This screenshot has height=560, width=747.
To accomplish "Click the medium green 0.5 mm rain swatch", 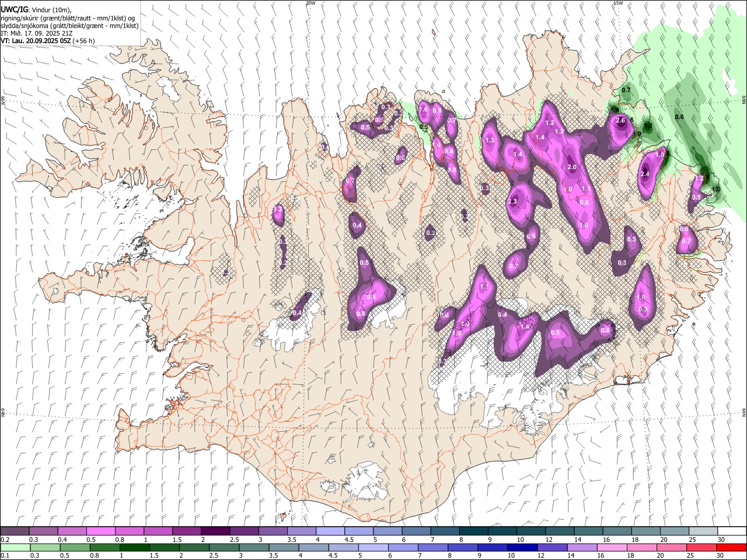I will point(75,547).
